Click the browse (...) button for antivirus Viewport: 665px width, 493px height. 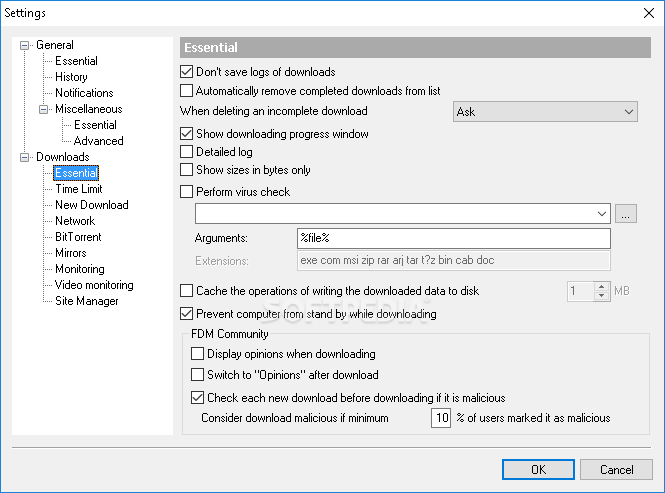click(626, 213)
